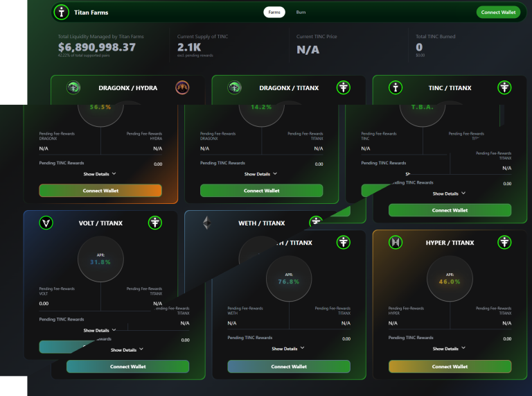Click the gold Connect Wallet in HYPER card
This screenshot has height=396, width=532.
pos(450,366)
